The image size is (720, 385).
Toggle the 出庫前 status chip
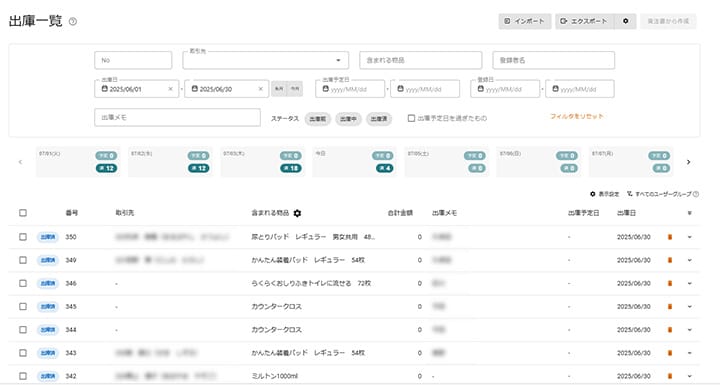(x=317, y=119)
